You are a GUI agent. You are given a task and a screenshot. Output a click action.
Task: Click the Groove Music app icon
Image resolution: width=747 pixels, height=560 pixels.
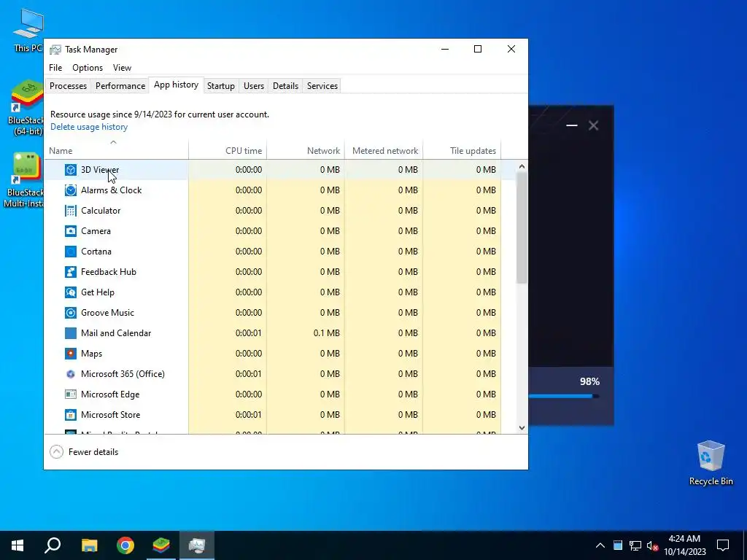pyautogui.click(x=71, y=314)
